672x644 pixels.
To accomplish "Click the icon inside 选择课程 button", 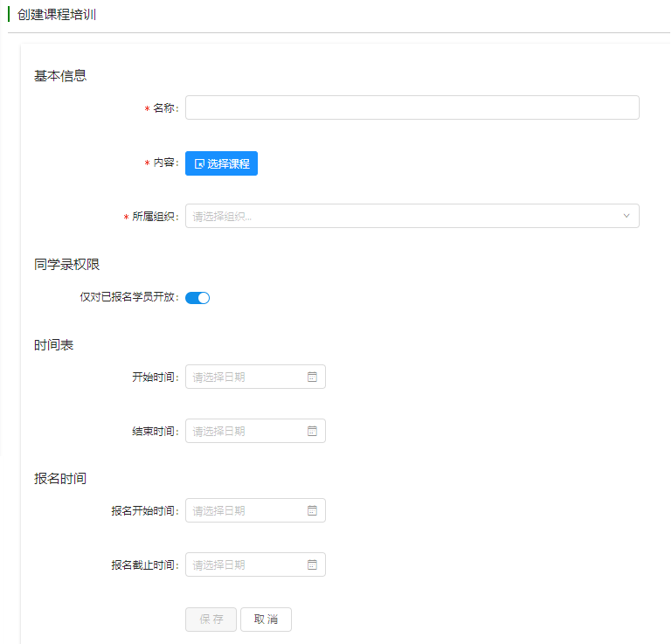I will 199,163.
